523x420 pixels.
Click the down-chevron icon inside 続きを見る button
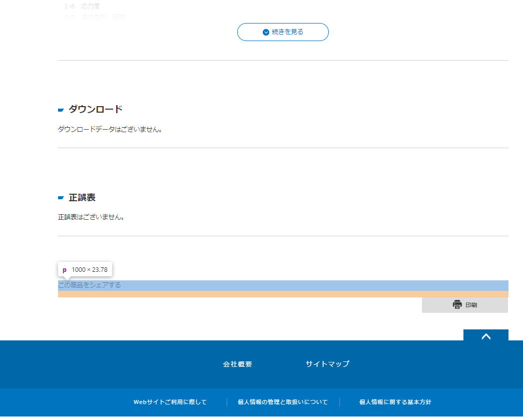coord(266,32)
